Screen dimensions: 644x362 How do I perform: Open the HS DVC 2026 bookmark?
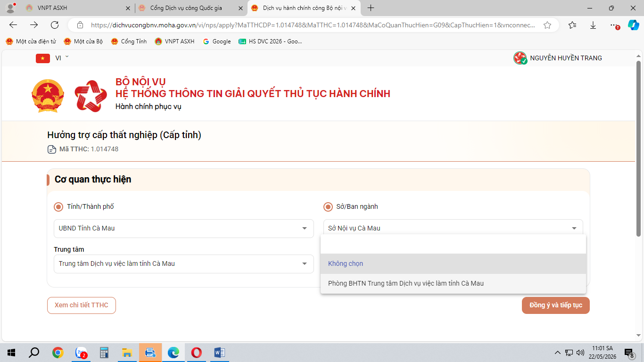click(270, 41)
